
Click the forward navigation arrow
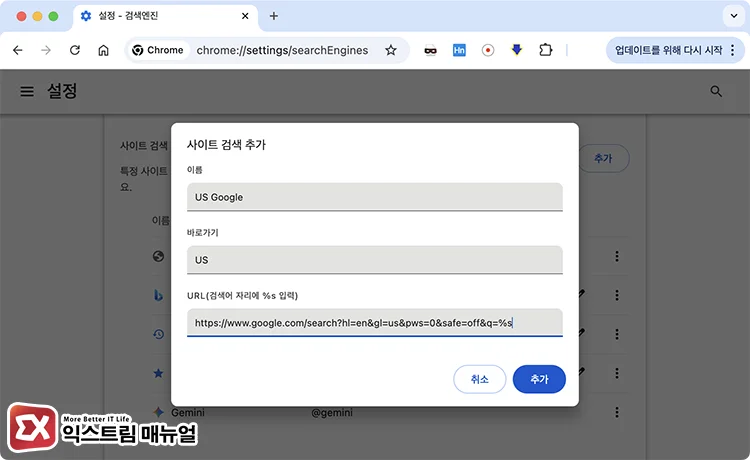coord(46,50)
